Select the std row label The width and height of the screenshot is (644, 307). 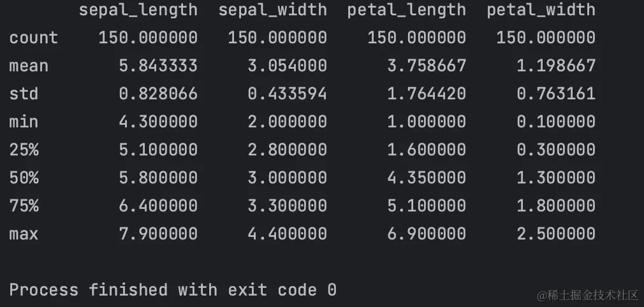click(x=24, y=94)
